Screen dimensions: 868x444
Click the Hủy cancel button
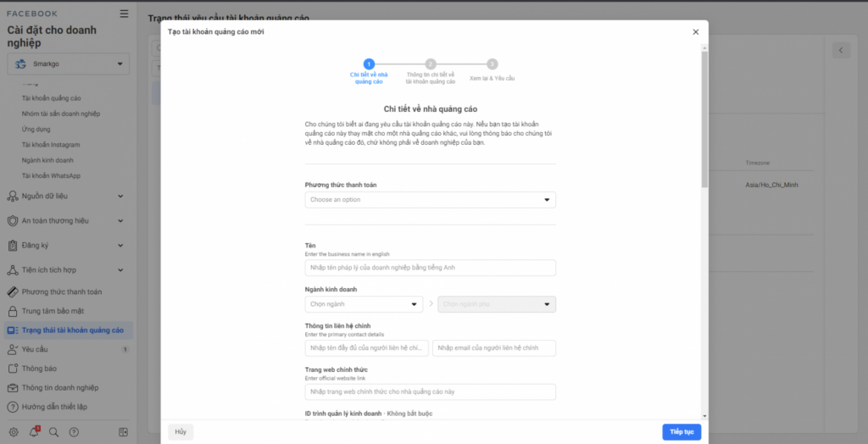tap(181, 432)
